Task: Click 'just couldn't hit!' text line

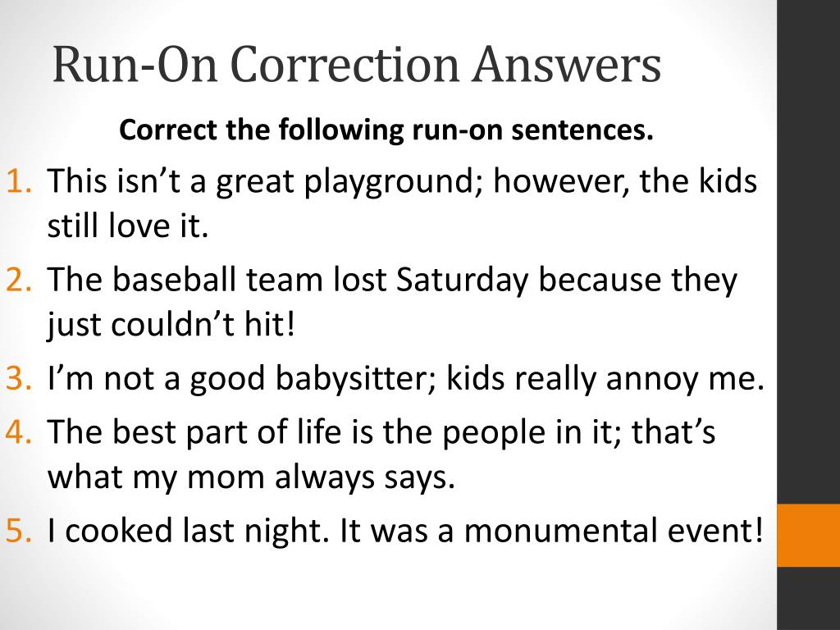Action: pyautogui.click(x=171, y=326)
